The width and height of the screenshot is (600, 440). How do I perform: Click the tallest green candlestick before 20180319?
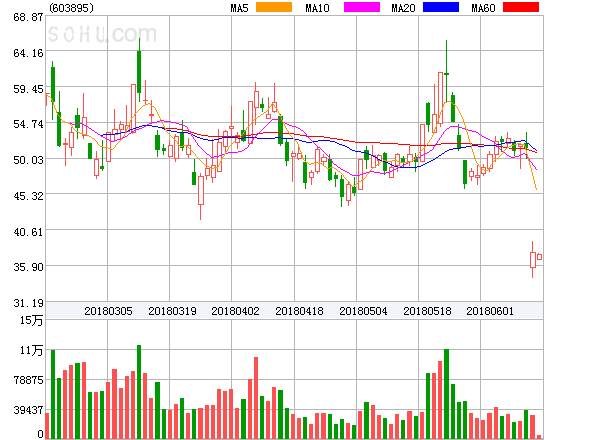[x=139, y=71]
